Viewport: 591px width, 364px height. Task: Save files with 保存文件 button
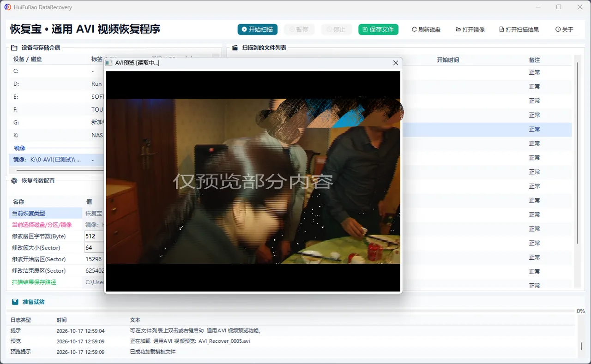(378, 30)
